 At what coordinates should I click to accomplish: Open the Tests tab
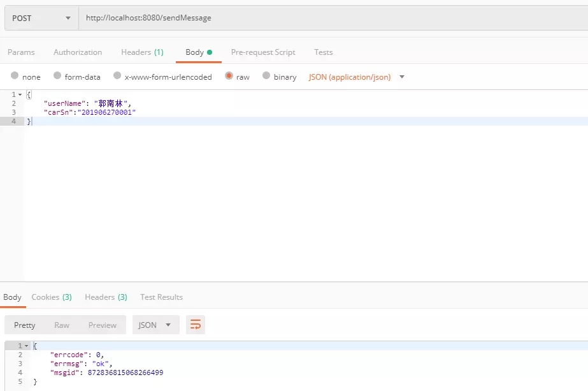point(323,52)
